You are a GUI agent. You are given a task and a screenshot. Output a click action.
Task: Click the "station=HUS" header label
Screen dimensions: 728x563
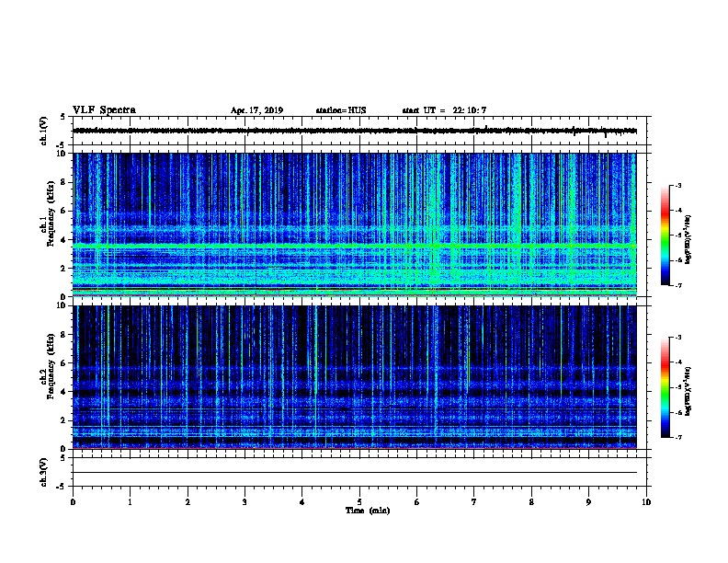(x=341, y=110)
